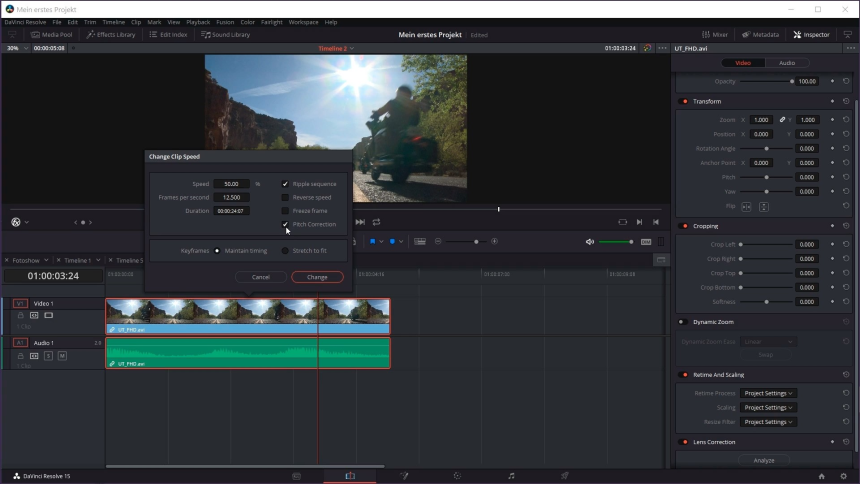Lock the Video 1 track
Viewport: 860px width, 484px height.
20,316
